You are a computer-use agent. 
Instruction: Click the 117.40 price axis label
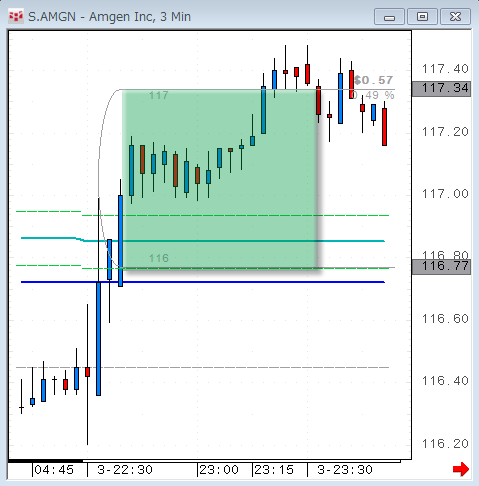[445, 69]
